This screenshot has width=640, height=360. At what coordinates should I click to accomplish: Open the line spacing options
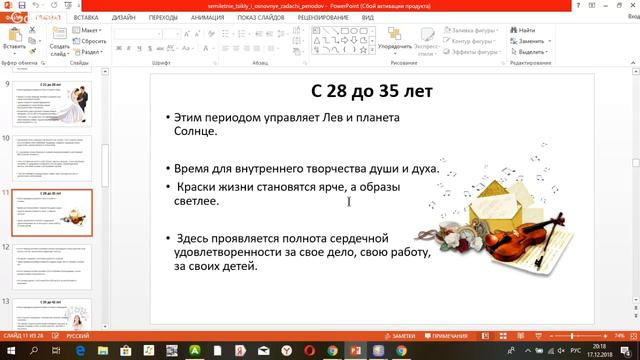click(281, 34)
